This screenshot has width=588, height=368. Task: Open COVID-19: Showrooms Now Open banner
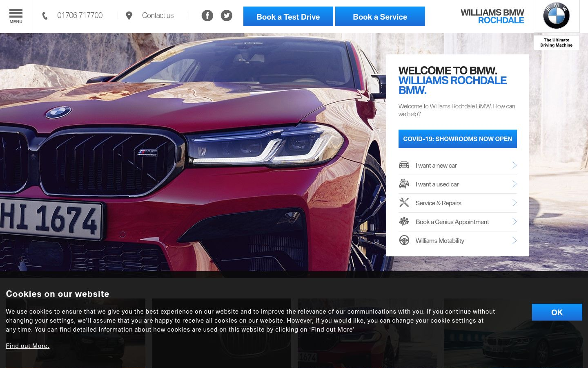tap(458, 139)
